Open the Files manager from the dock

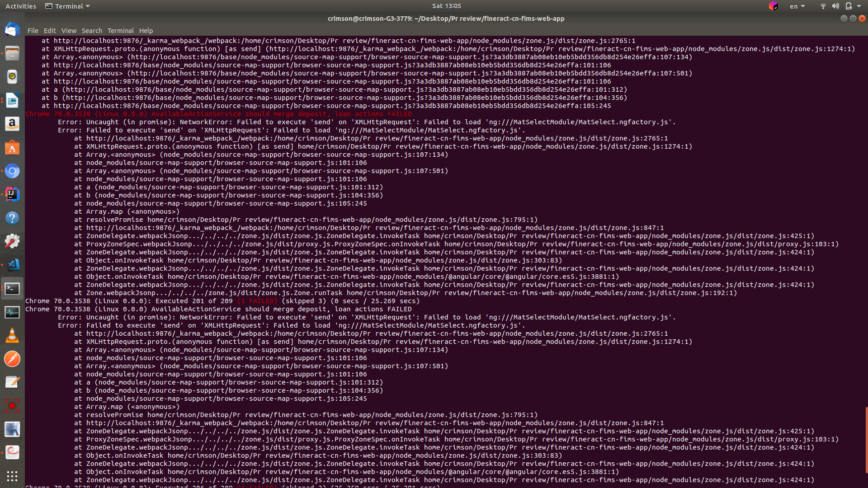[x=12, y=53]
